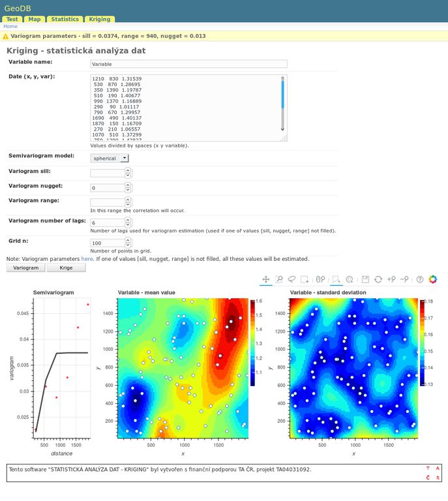Click the Save plot icon

pyautogui.click(x=366, y=279)
